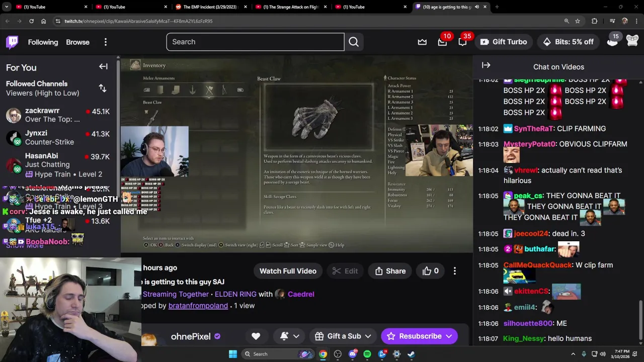Open notifications with 35 badge
The image size is (644, 362).
coord(462,42)
